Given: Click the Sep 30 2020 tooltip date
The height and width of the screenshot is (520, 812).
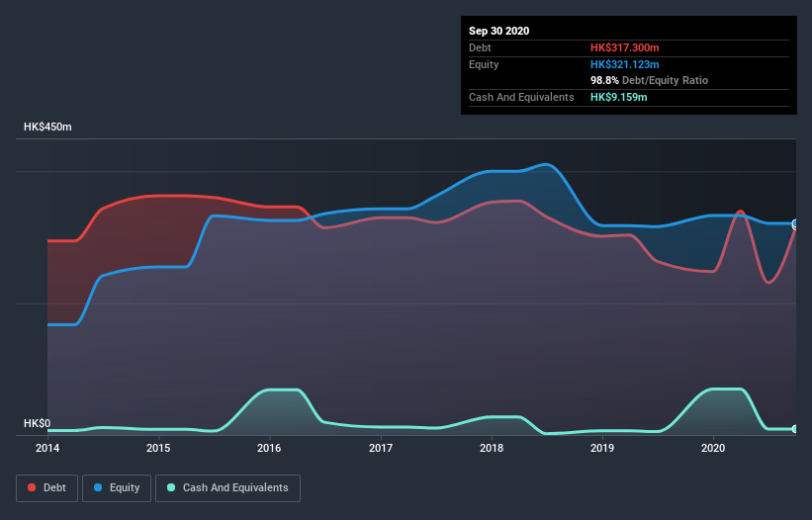Looking at the screenshot, I should [x=498, y=31].
